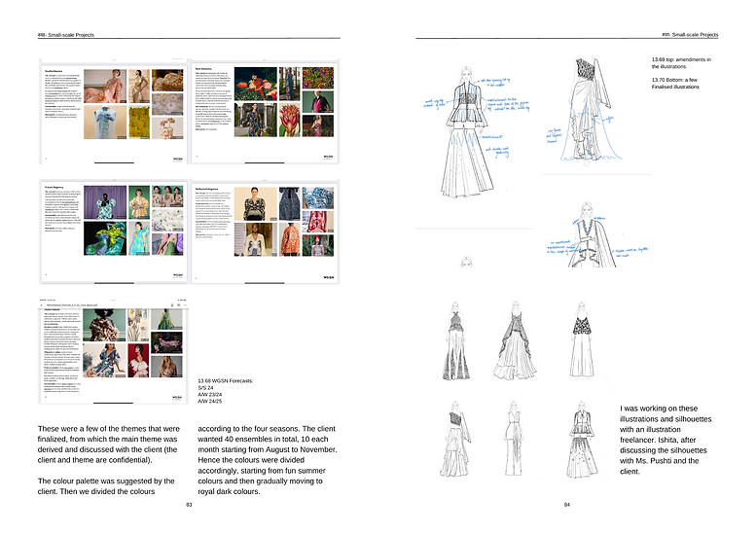The image size is (756, 534).
Task: Open the PDF viewer screenshot with red-backdrop model
Action: [114, 351]
